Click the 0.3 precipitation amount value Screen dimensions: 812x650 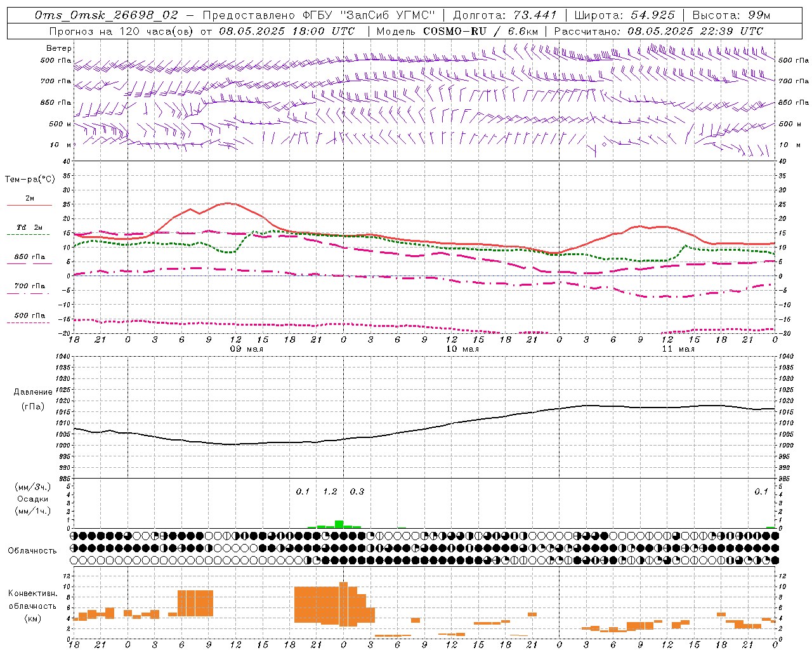(357, 492)
